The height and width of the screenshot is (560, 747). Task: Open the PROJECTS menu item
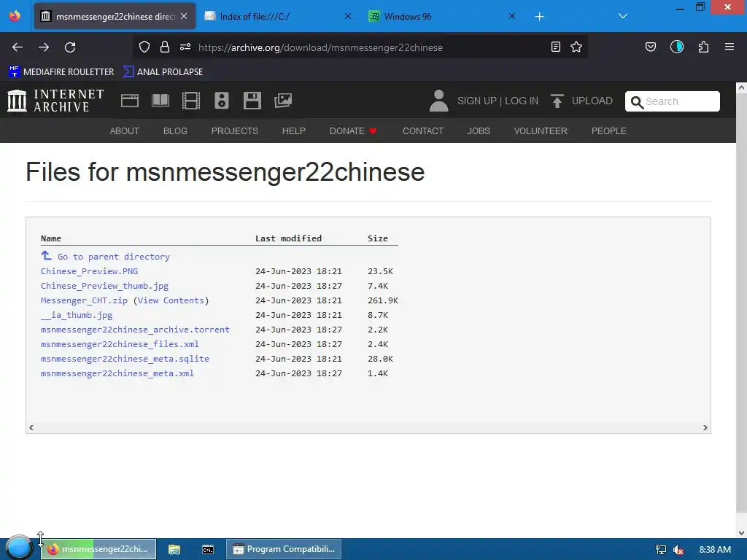click(235, 131)
